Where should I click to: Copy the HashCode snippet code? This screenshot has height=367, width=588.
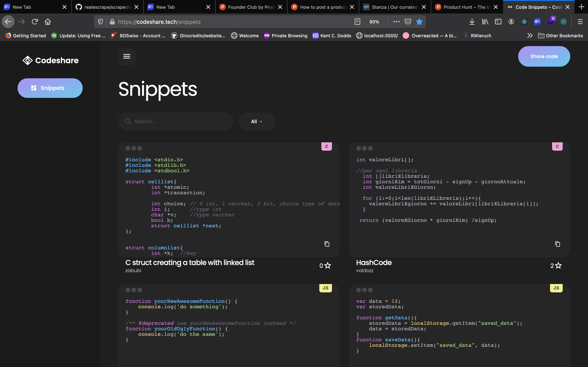pyautogui.click(x=557, y=244)
